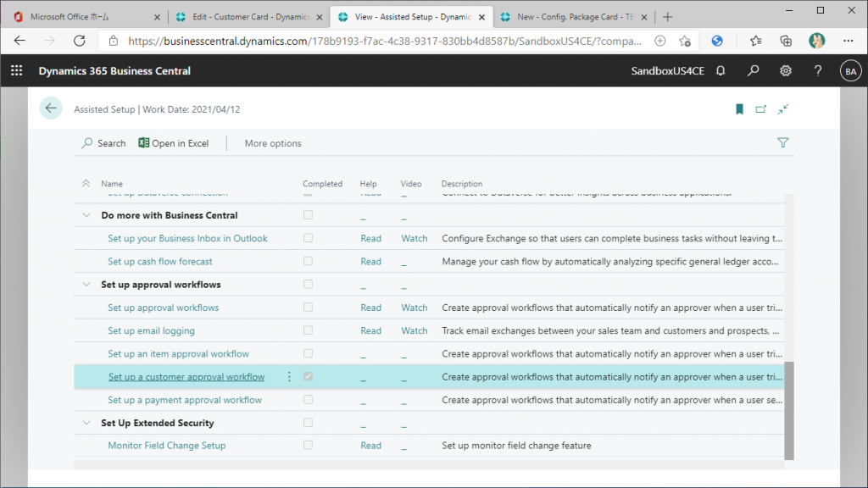868x488 pixels.
Task: Toggle Completed for Set up email logging
Action: pyautogui.click(x=308, y=330)
